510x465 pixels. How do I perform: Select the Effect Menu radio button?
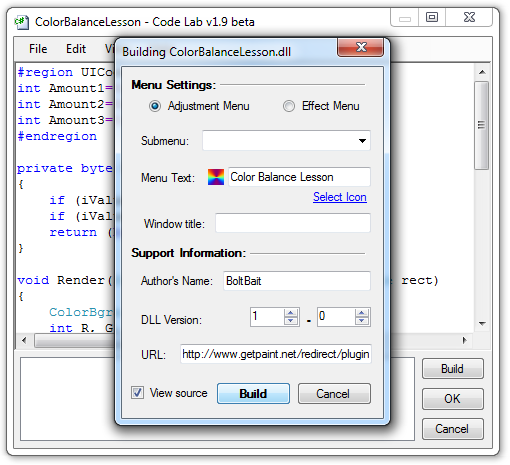289,106
